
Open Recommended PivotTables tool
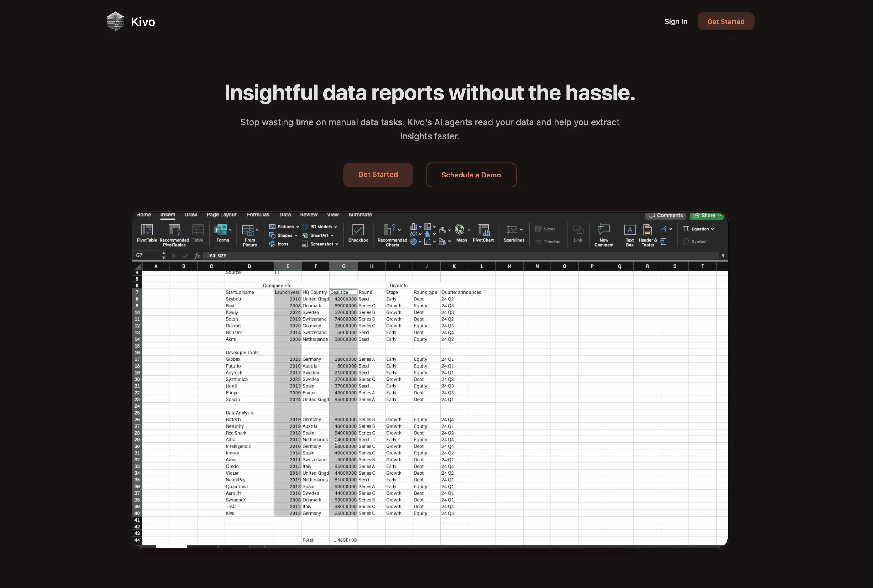point(174,230)
